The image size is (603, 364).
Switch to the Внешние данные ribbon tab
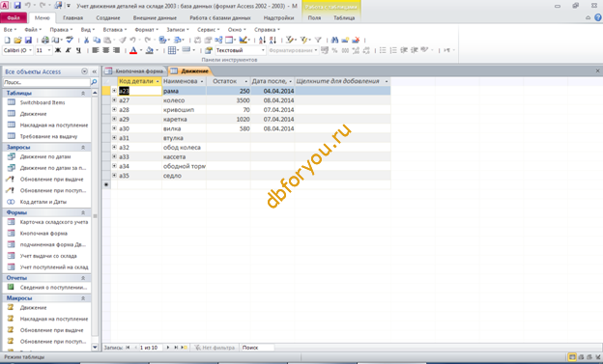click(155, 18)
